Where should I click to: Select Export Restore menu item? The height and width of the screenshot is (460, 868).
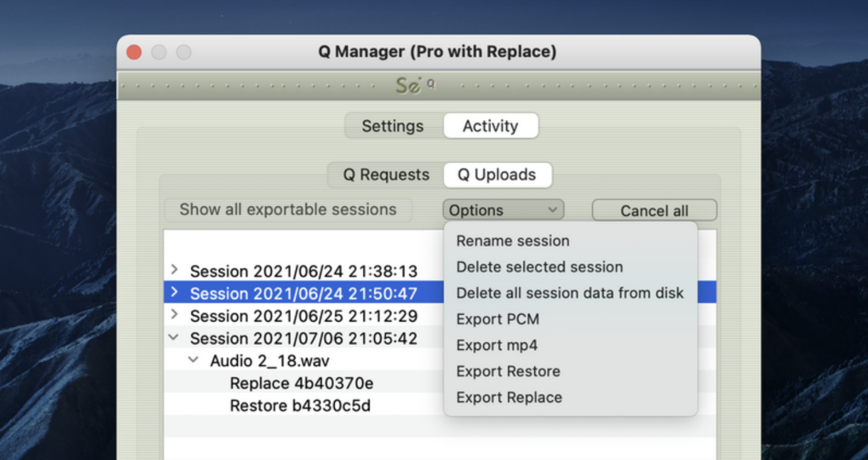coord(508,372)
